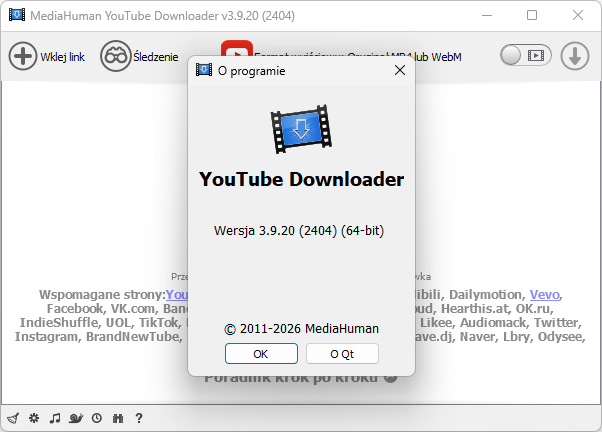
Task: Click the O programie dialog title icon
Action: point(204,70)
